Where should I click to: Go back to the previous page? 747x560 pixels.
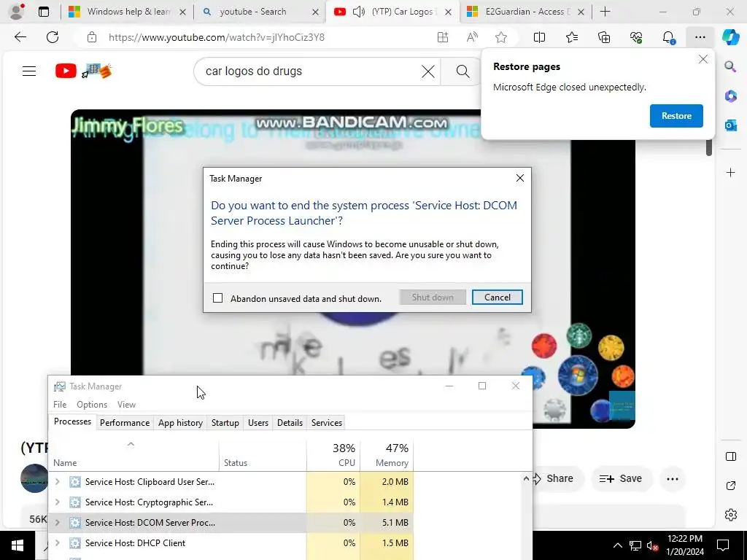(x=20, y=37)
